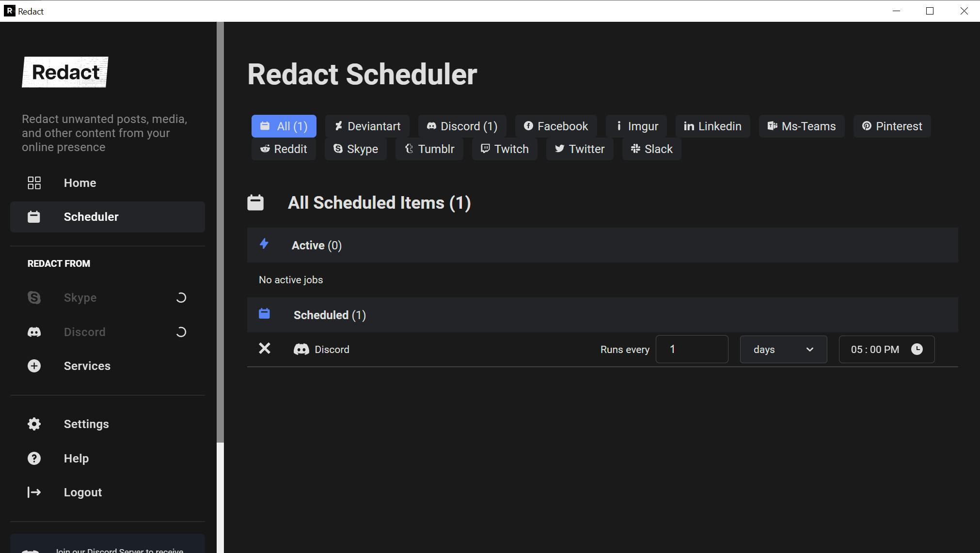Click the Logout arrow icon
The height and width of the screenshot is (553, 980).
[34, 492]
